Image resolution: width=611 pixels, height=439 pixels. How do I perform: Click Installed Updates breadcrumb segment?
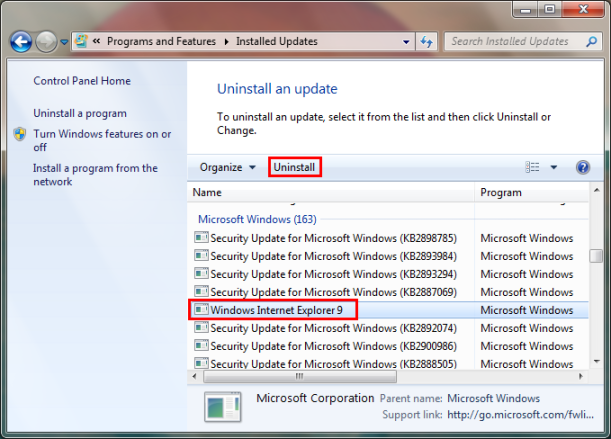277,41
